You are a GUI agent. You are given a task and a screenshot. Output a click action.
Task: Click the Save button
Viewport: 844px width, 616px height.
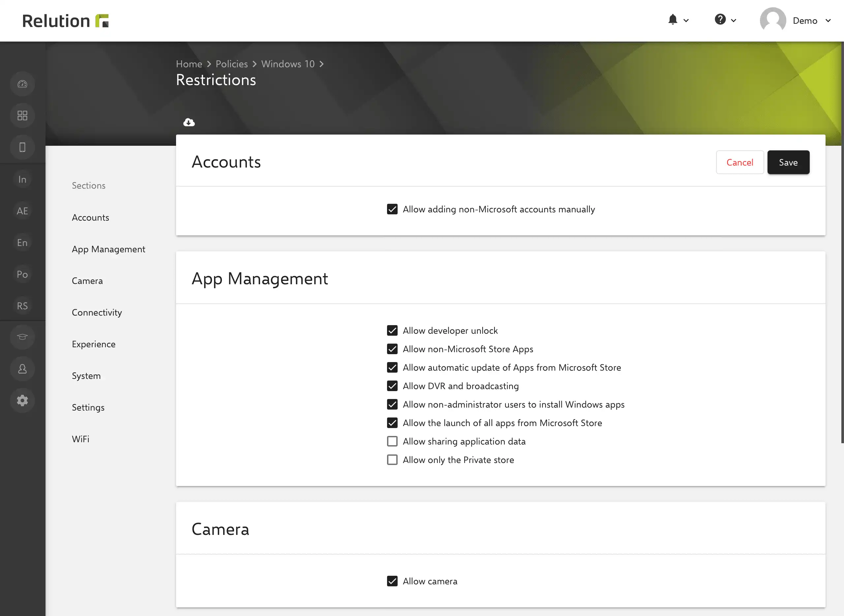click(x=788, y=162)
